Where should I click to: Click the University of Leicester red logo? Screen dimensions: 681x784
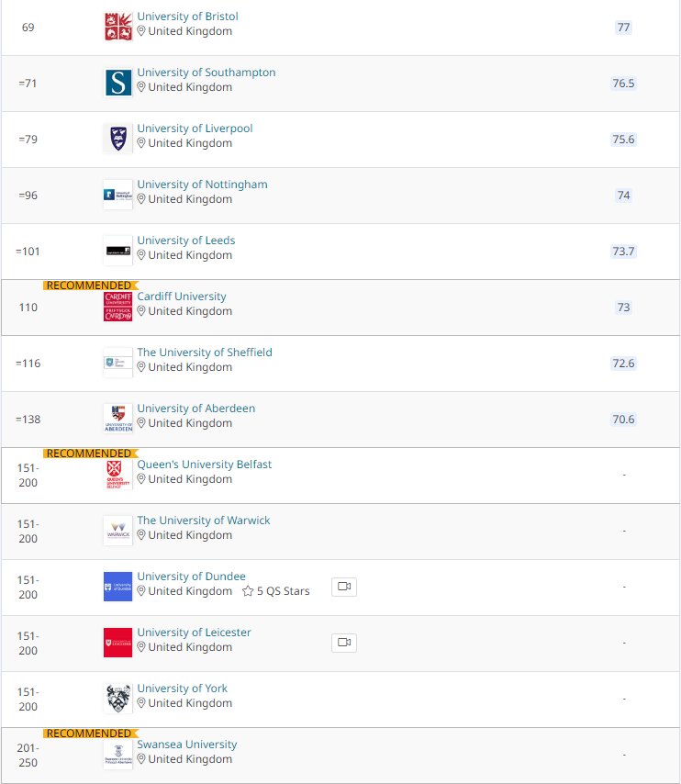point(118,643)
